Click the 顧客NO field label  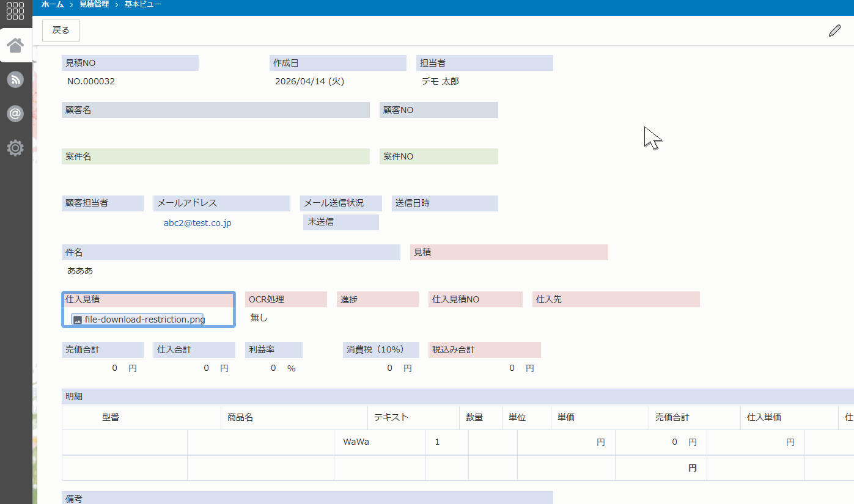(x=439, y=110)
